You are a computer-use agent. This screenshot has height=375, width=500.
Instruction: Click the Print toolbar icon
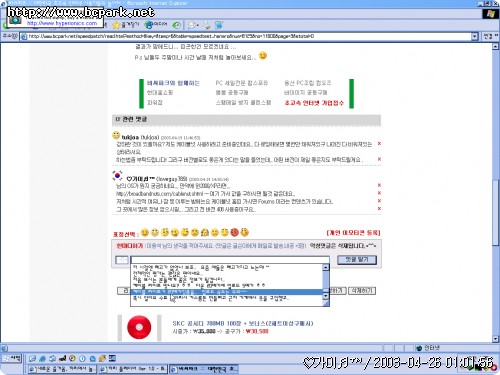click(207, 25)
